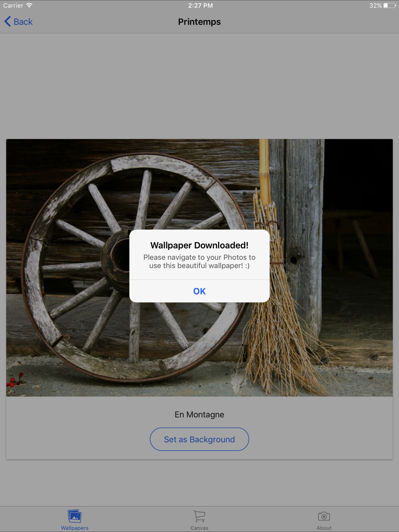
Task: Switch to the Canvas tab
Action: pyautogui.click(x=199, y=520)
